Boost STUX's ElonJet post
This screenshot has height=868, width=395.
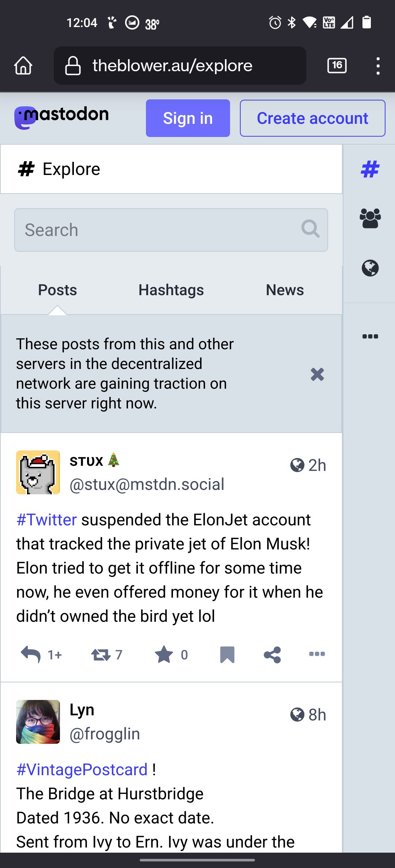point(101,654)
